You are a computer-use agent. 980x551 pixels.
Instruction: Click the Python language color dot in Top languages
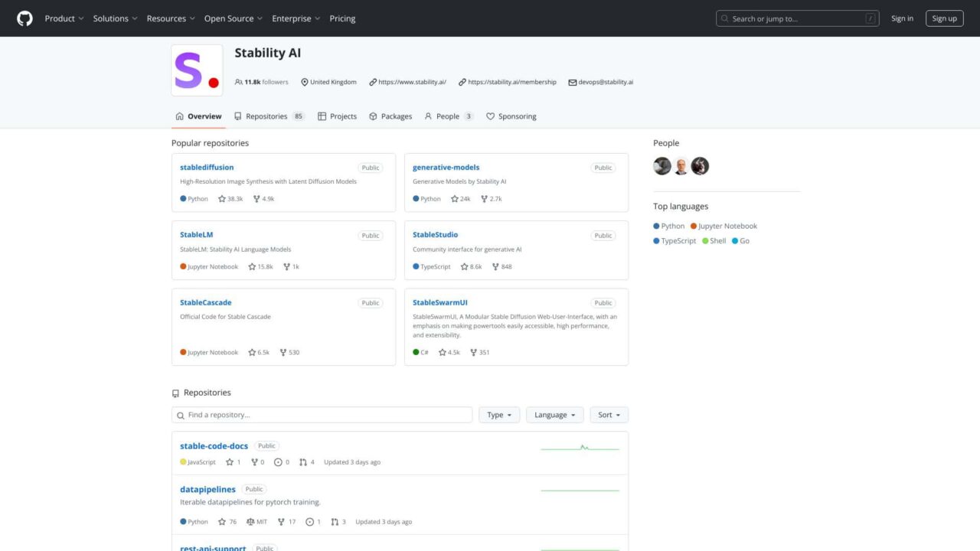point(656,227)
